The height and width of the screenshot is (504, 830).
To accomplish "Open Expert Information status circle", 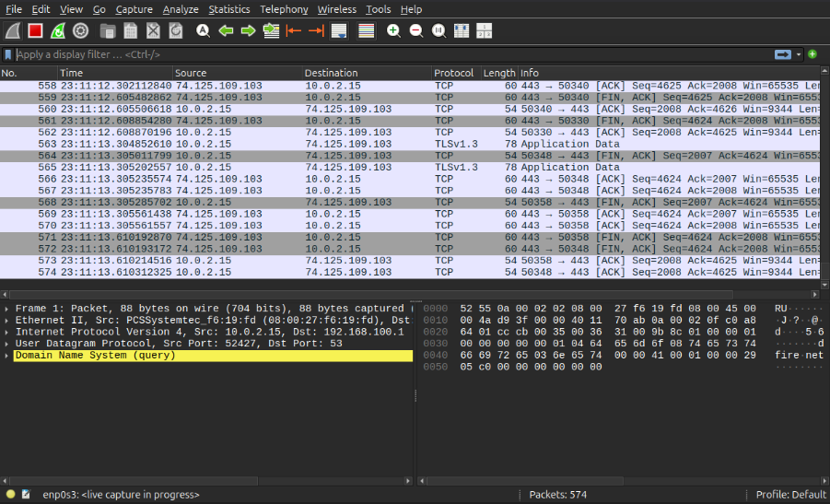I will (x=10, y=495).
